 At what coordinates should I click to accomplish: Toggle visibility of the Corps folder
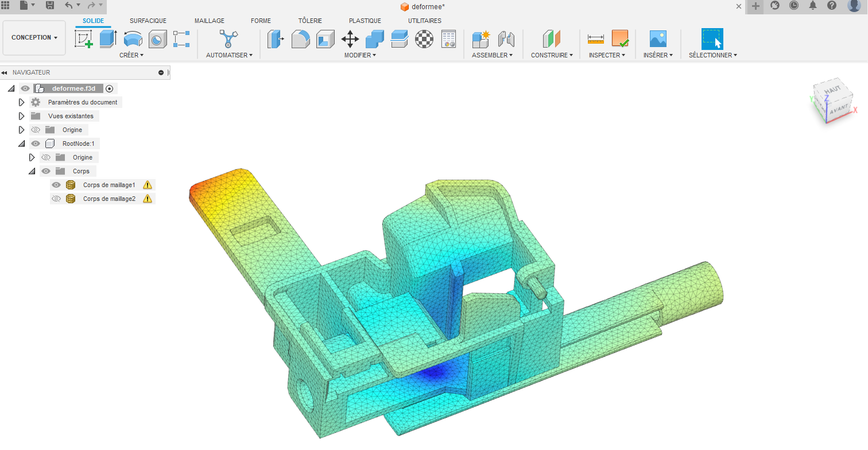tap(46, 171)
